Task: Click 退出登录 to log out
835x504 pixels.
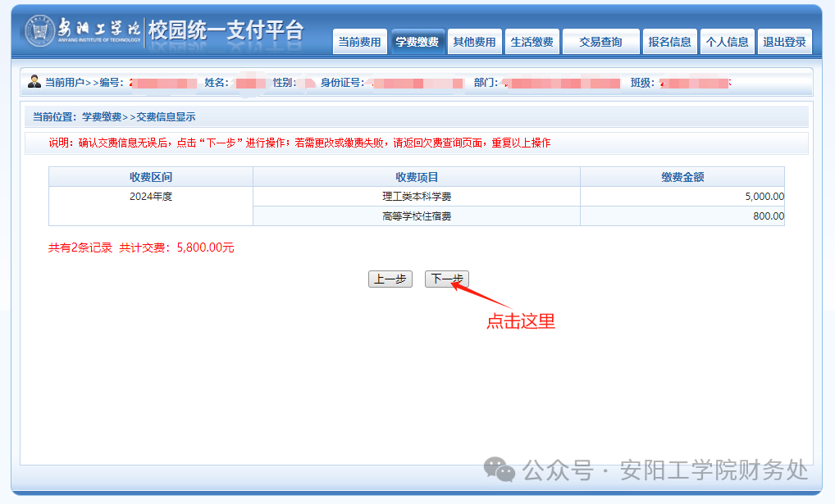Action: click(x=784, y=42)
